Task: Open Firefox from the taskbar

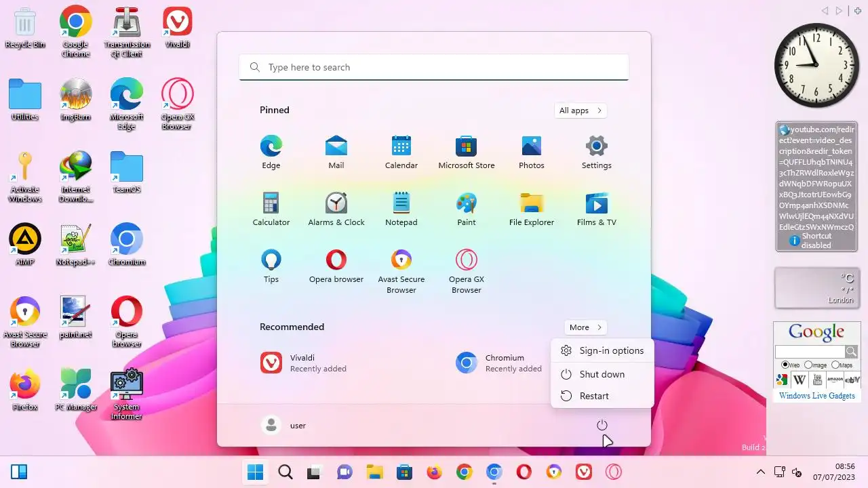Action: tap(434, 472)
